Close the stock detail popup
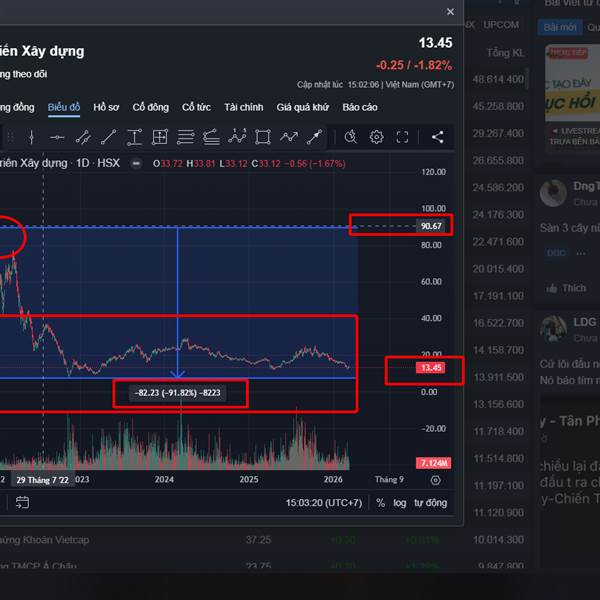 (450, 12)
